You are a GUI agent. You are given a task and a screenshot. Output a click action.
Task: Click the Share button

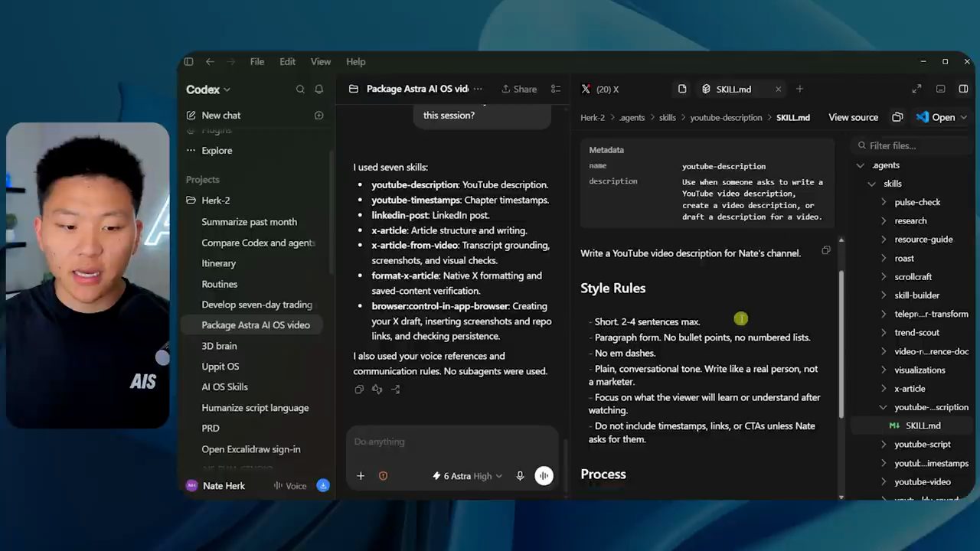point(519,90)
